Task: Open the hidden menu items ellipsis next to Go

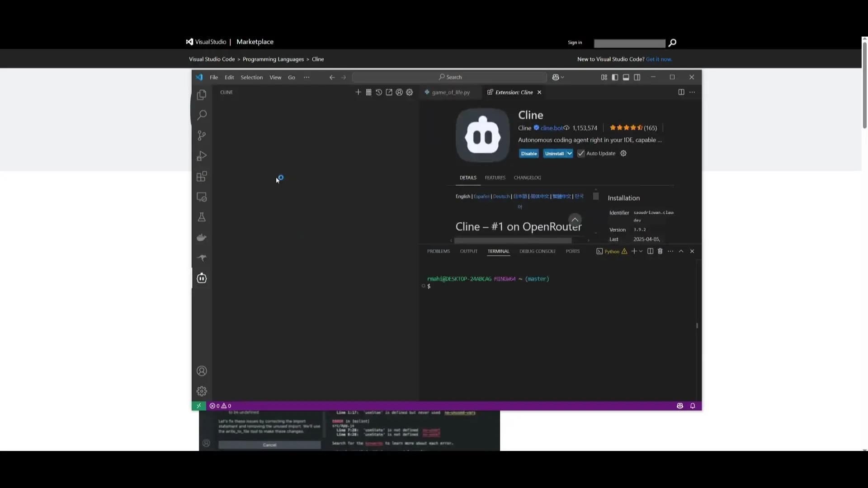Action: point(307,77)
